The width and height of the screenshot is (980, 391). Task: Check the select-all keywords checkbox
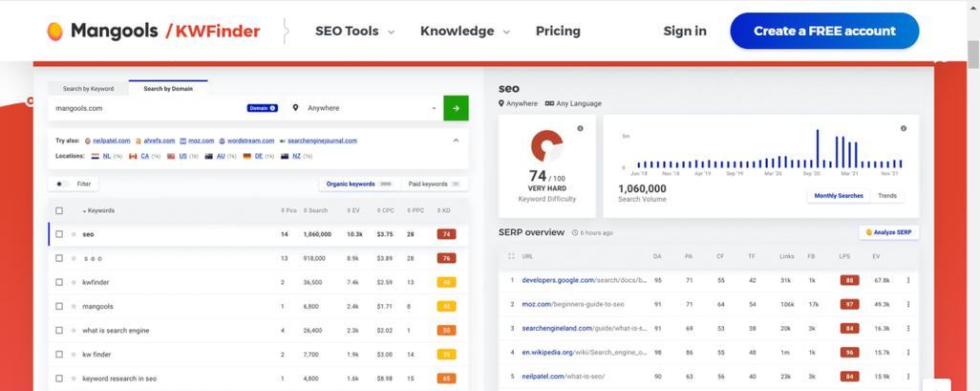[59, 211]
